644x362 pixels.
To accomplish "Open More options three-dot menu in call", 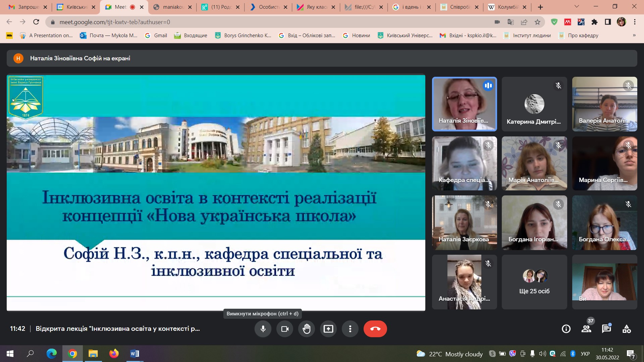I will [350, 329].
